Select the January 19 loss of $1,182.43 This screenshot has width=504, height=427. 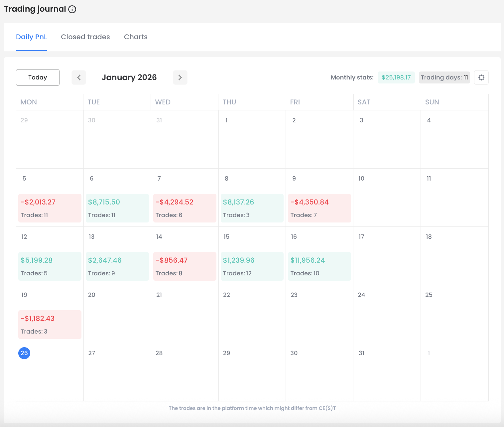coord(50,324)
